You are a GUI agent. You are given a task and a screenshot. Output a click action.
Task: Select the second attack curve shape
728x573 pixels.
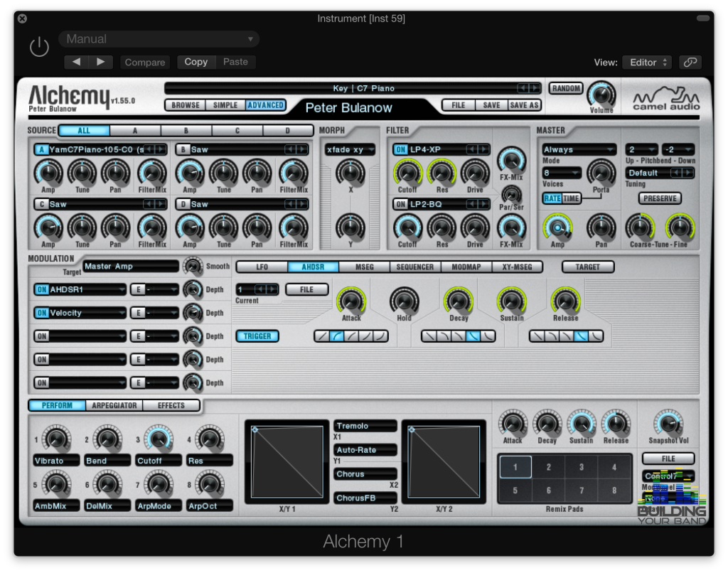[x=336, y=336]
